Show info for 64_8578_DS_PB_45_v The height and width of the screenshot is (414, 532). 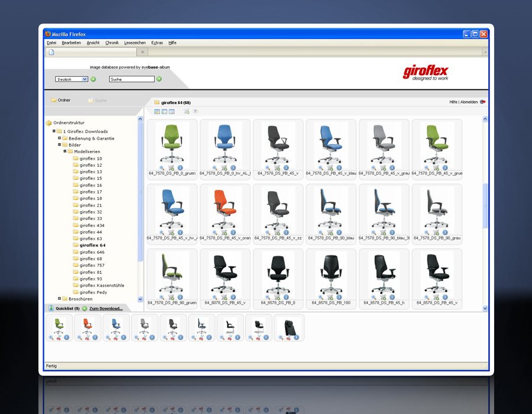point(445,297)
